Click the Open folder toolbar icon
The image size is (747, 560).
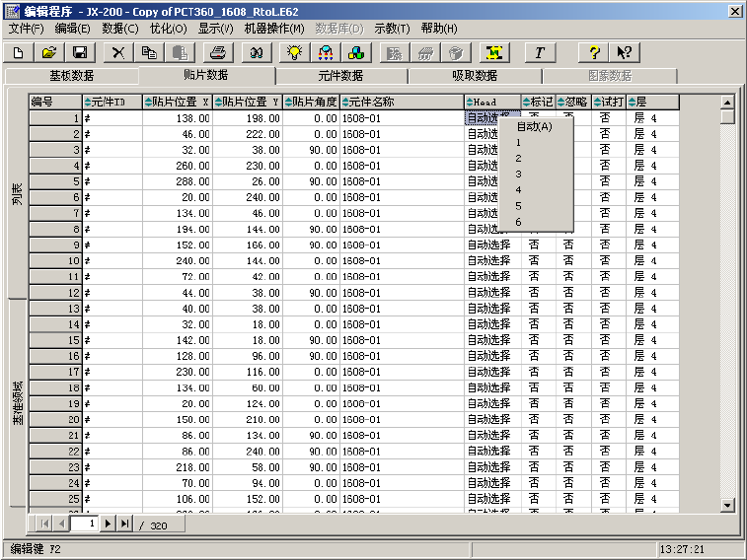coord(49,52)
